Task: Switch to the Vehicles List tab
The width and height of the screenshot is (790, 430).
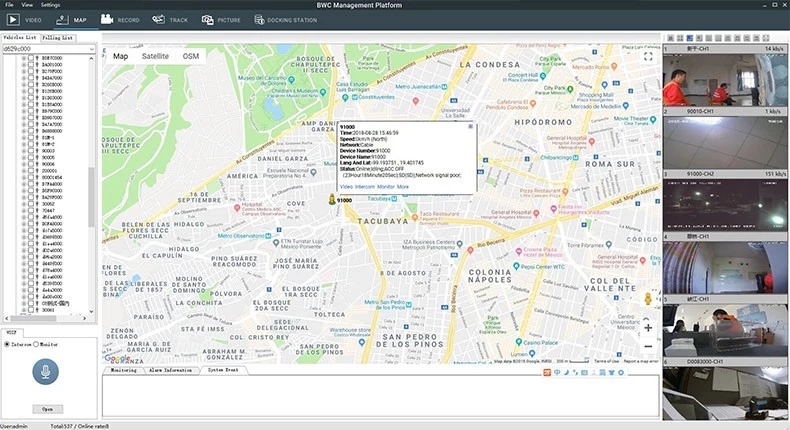Action: tap(20, 37)
